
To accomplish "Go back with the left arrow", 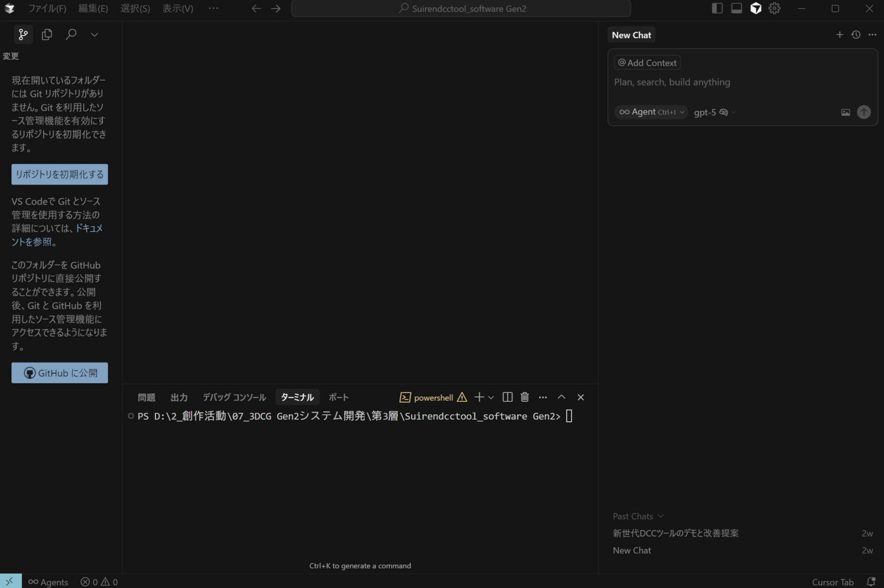I will (x=256, y=9).
